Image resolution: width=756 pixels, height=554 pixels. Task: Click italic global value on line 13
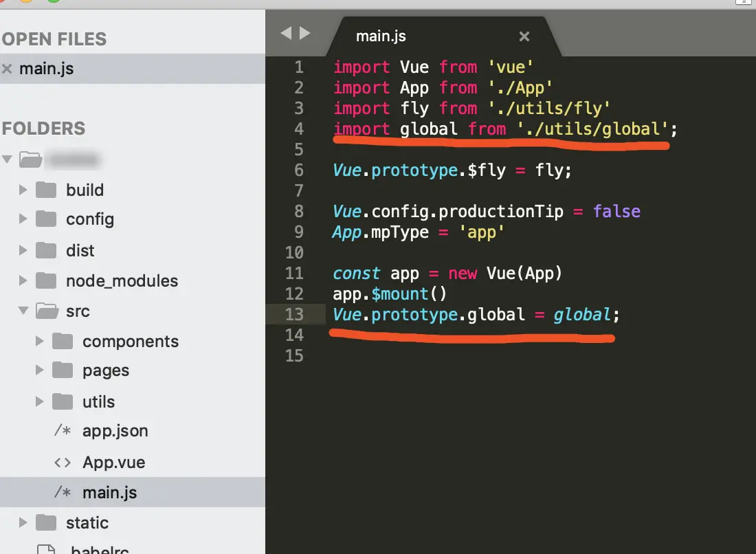point(582,315)
